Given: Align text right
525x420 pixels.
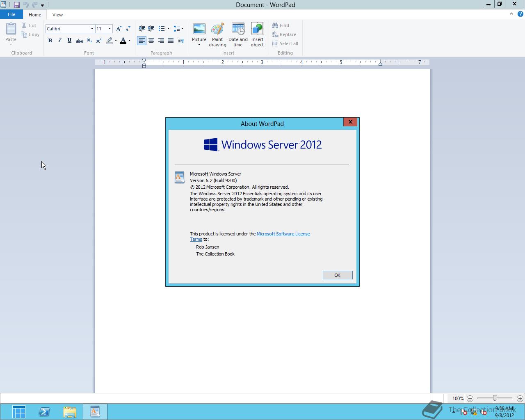Looking at the screenshot, I should click(161, 41).
